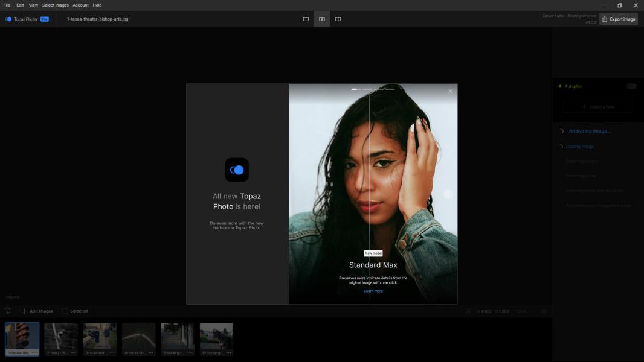Open the File menu

(x=7, y=5)
